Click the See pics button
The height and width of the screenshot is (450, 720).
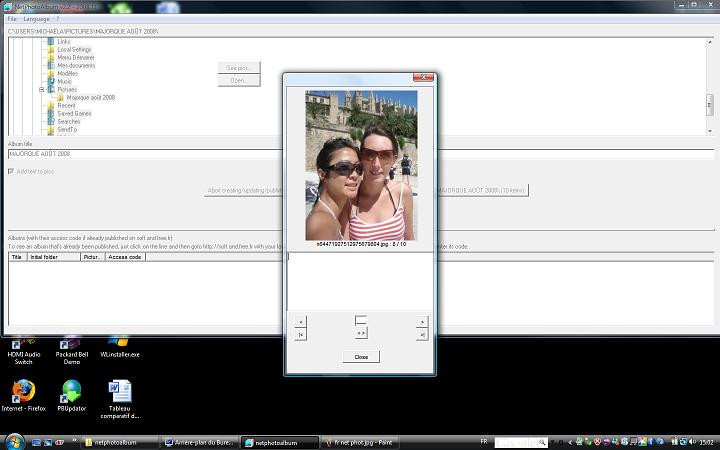pyautogui.click(x=239, y=68)
